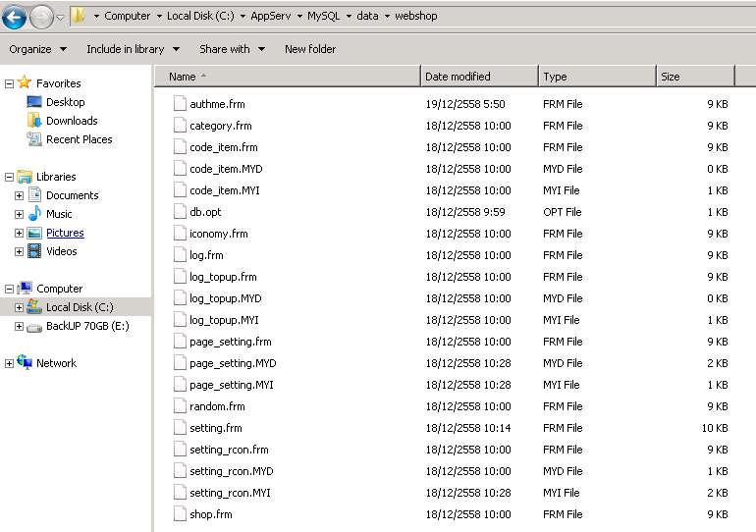Expand the BackUP 70GB (E:) node
This screenshot has height=532, width=756.
(x=19, y=326)
